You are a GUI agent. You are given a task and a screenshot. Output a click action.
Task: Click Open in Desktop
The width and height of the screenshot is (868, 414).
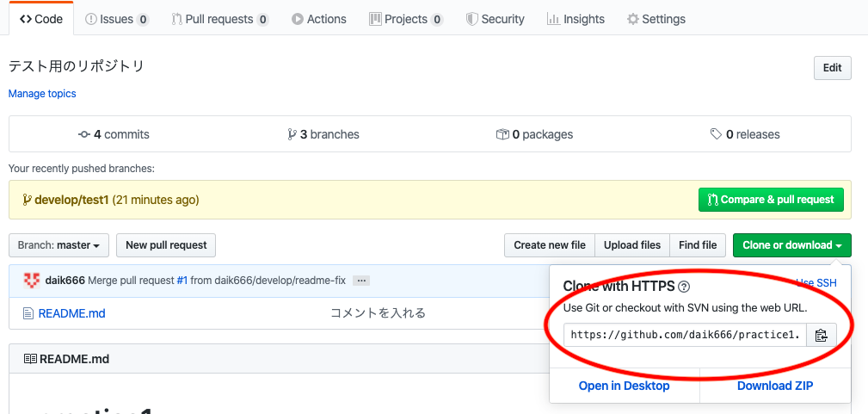tap(624, 386)
